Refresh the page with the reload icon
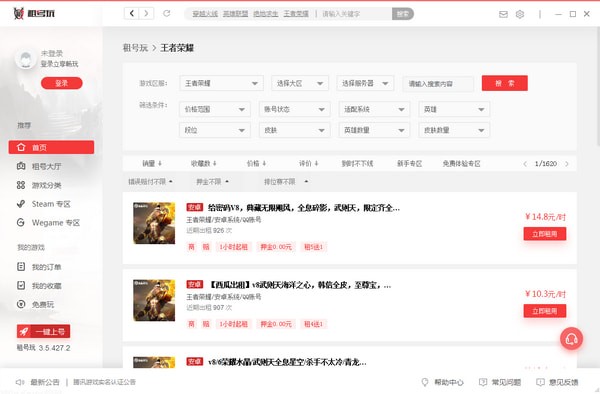 pyautogui.click(x=166, y=13)
